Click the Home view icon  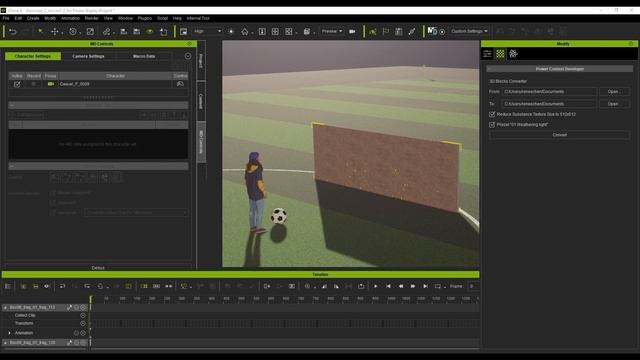[244, 31]
